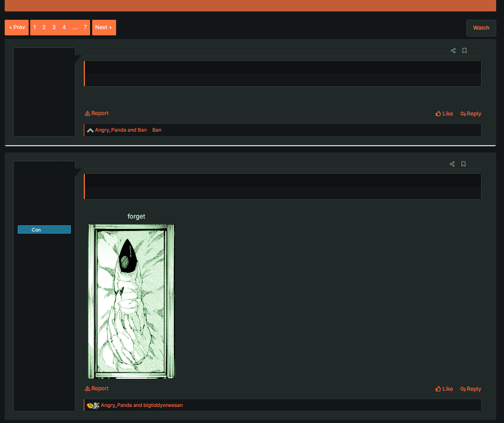Expand the hidden pages ellipsis in pagination
The width and height of the screenshot is (504, 423).
pos(75,28)
